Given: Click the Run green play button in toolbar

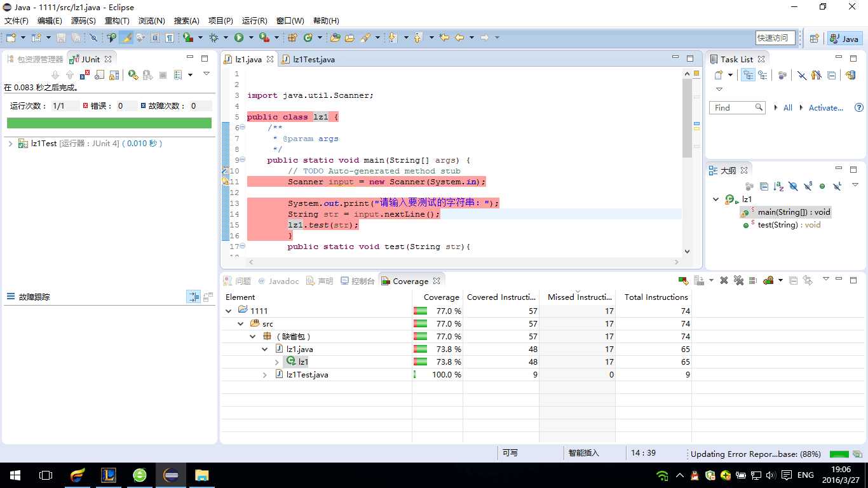Looking at the screenshot, I should coord(238,37).
